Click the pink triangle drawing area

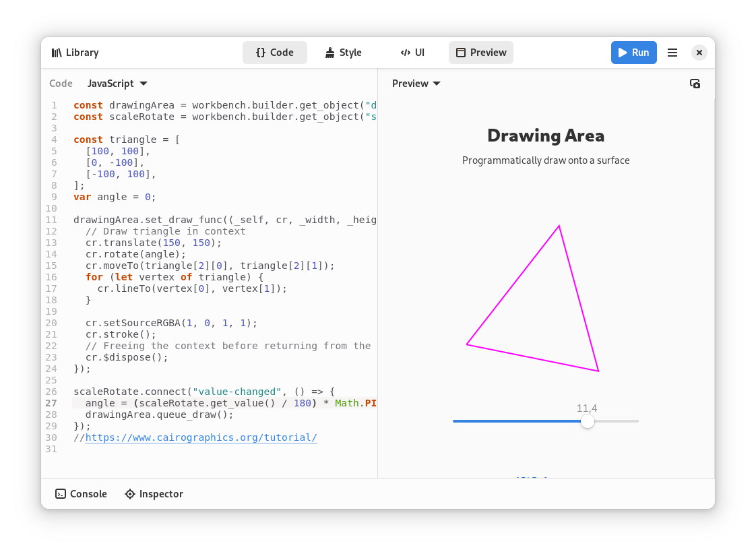(546, 299)
